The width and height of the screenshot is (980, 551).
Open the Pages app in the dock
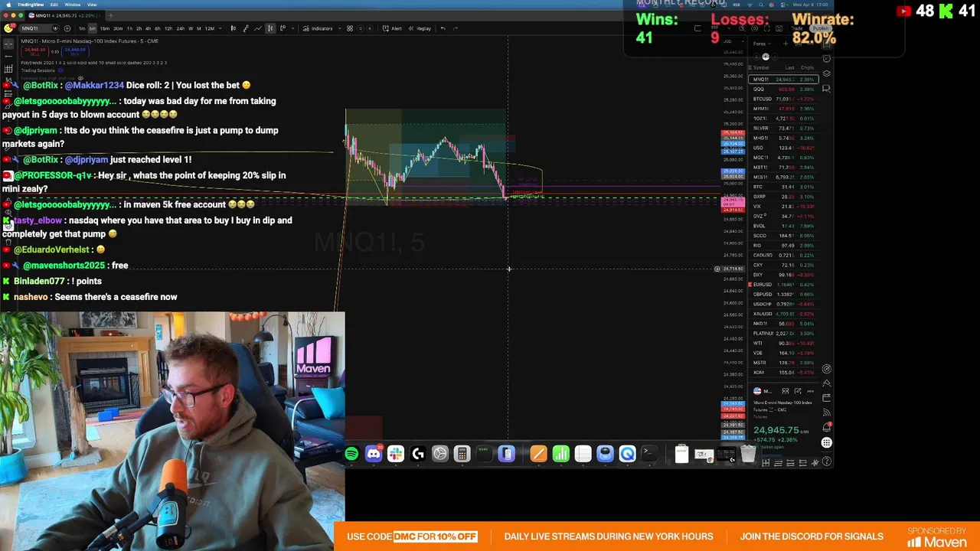pyautogui.click(x=538, y=455)
